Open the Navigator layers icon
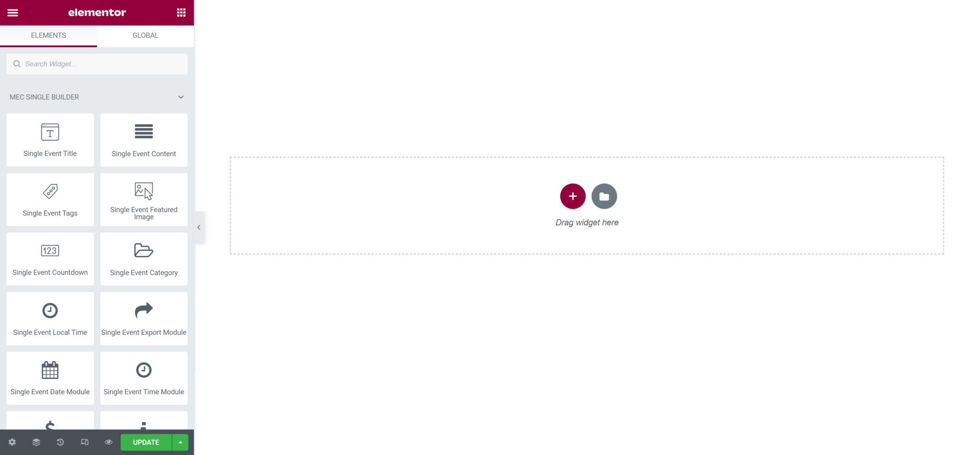Viewport: 980px width, 455px height. coord(36,442)
